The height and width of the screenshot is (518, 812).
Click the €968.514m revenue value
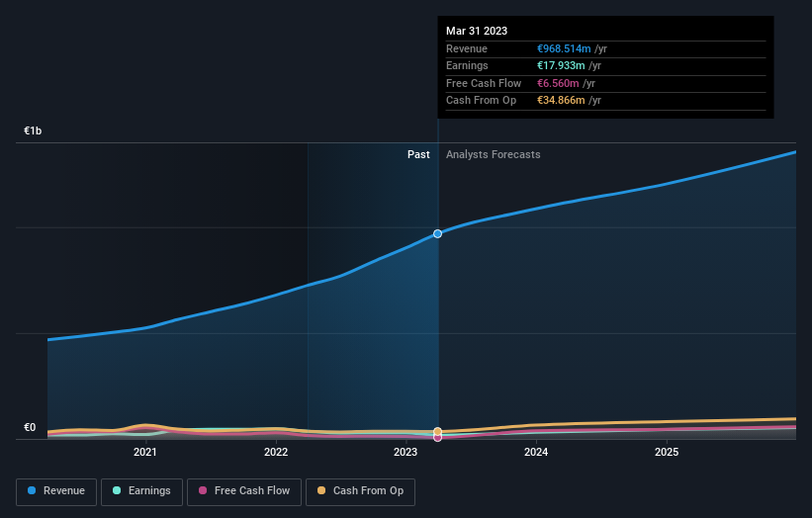point(564,48)
